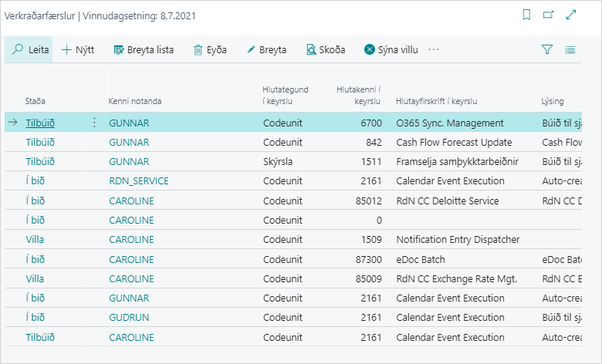Open the Villa status for Notification Entry Dispatcher
The image size is (602, 364).
point(35,239)
